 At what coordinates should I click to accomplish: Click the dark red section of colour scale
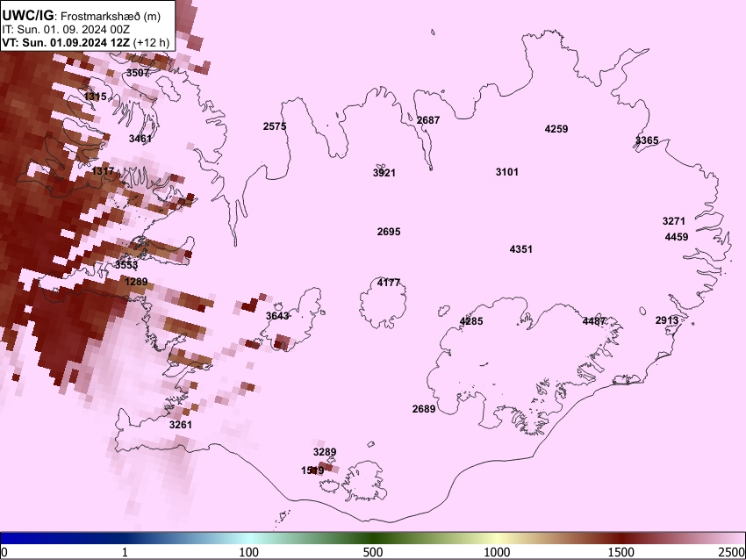621,538
